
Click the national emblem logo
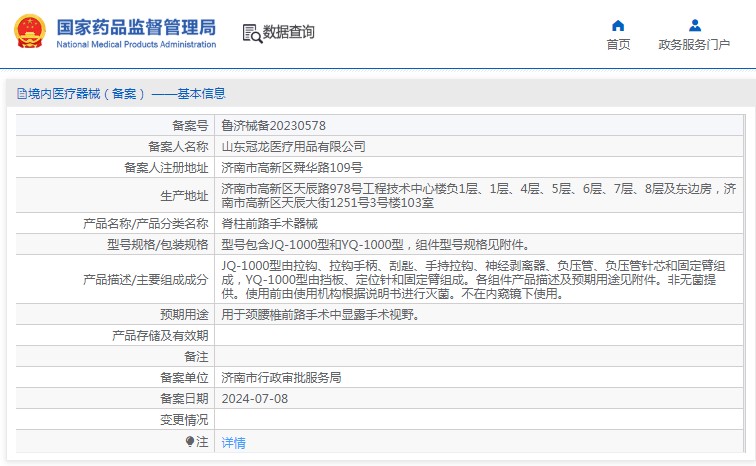30,31
